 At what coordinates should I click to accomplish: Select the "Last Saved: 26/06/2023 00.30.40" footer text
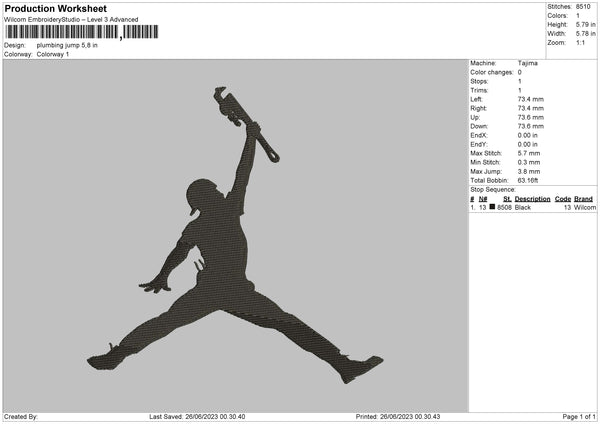tap(197, 417)
